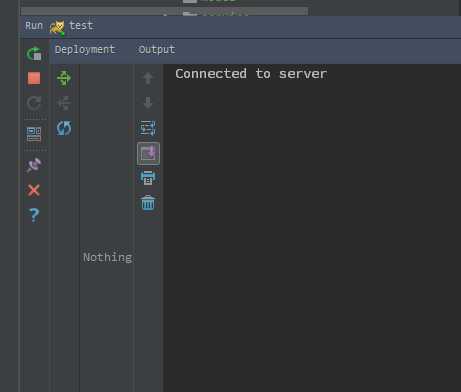Switch to the Output tab
This screenshot has height=392, width=461.
pos(157,50)
